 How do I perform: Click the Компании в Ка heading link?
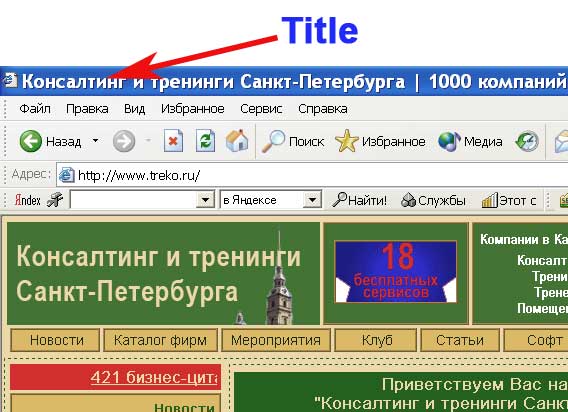pos(524,240)
